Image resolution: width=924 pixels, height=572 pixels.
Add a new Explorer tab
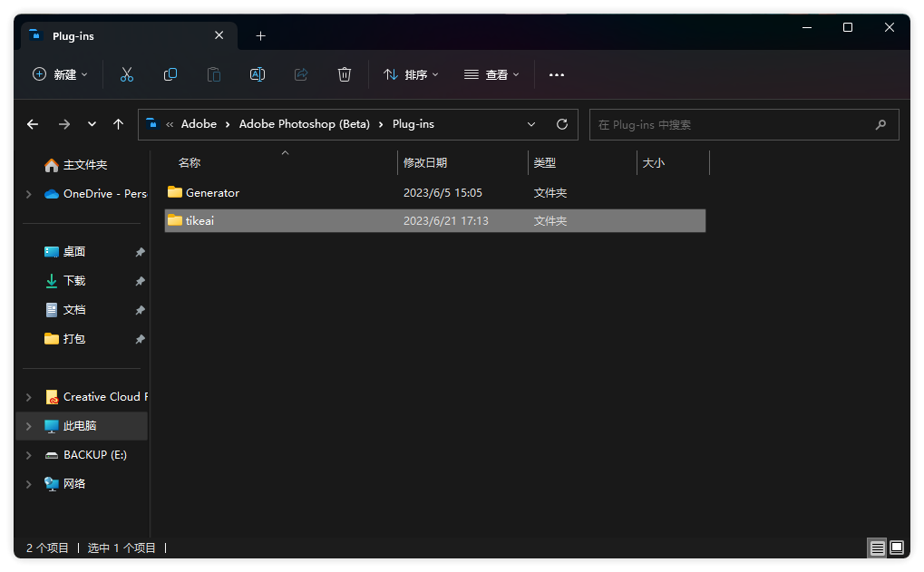coord(260,36)
